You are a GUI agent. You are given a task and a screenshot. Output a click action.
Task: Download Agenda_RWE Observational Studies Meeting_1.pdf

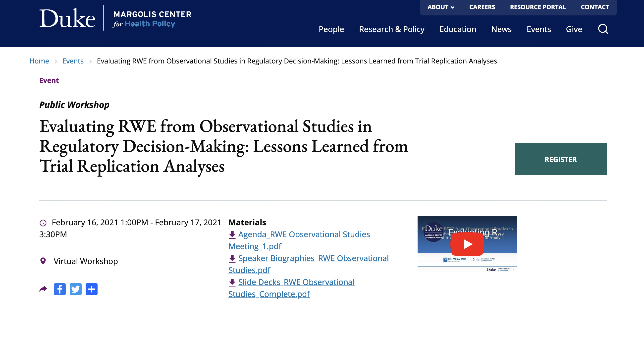pos(299,240)
